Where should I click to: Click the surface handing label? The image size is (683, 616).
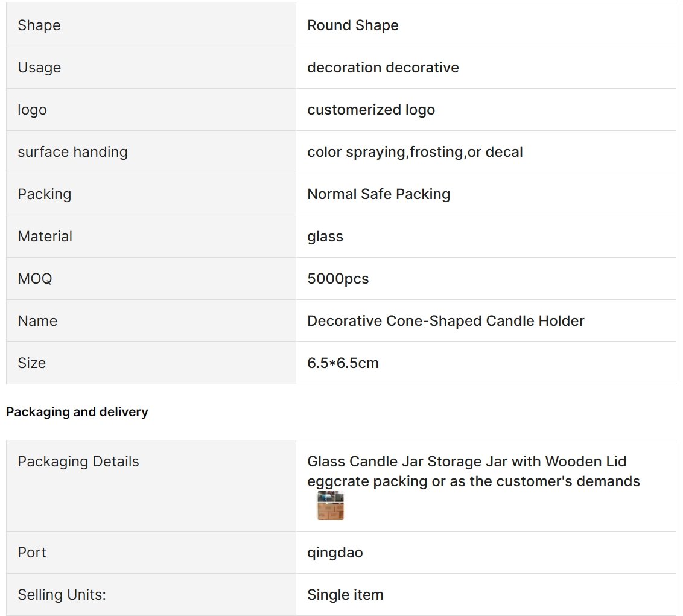pos(73,152)
